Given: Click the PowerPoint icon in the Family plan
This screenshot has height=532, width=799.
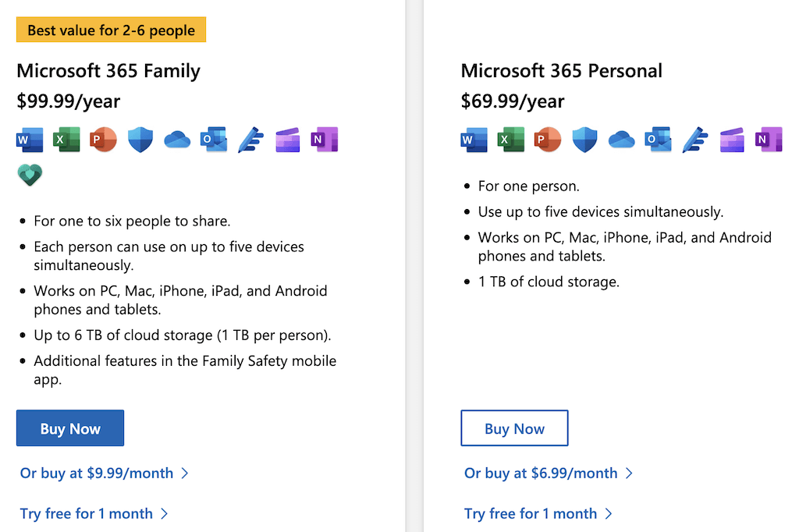Looking at the screenshot, I should (x=104, y=140).
